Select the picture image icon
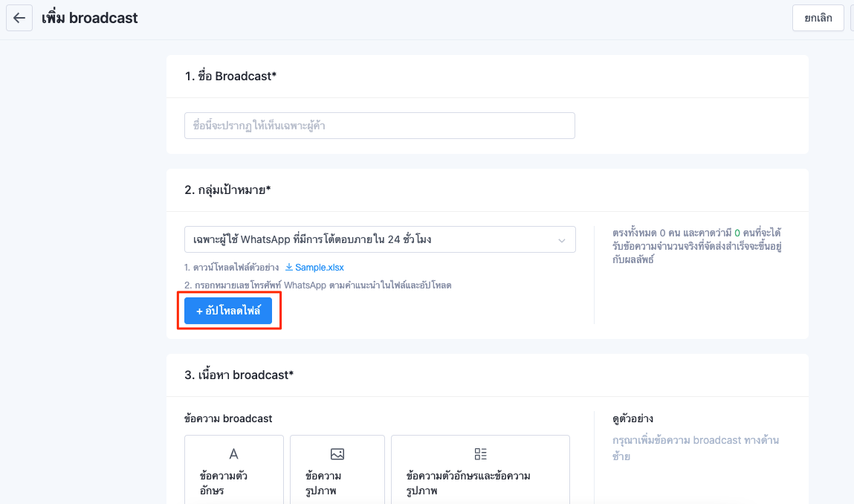Image resolution: width=854 pixels, height=504 pixels. point(337,454)
